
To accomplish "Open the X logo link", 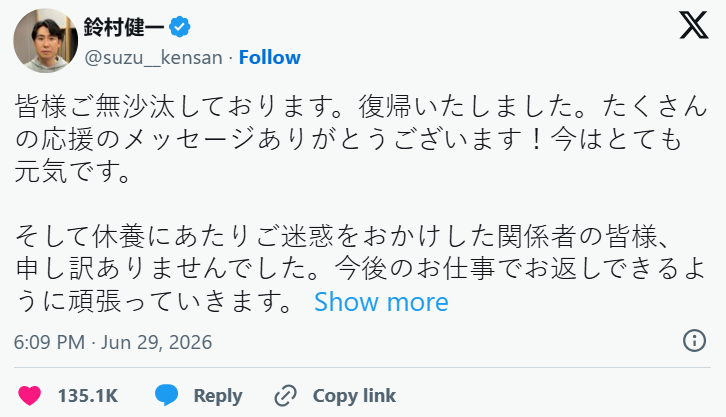I will tap(693, 25).
